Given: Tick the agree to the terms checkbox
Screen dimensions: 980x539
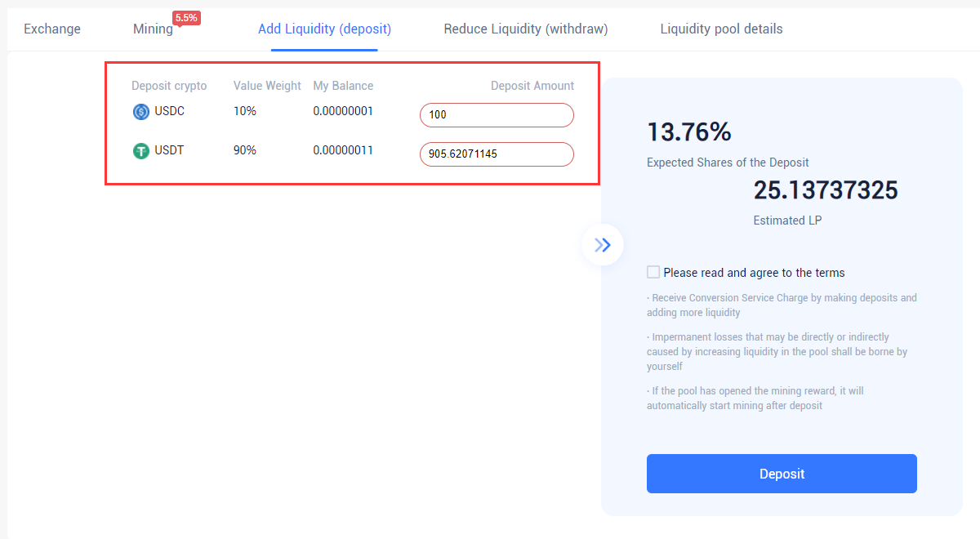Looking at the screenshot, I should [x=653, y=272].
